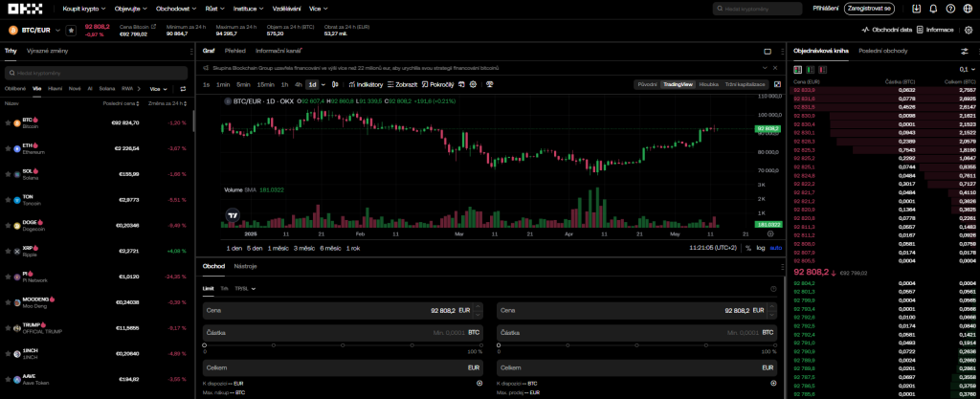Click the buy amount percentage slider

(x=344, y=345)
